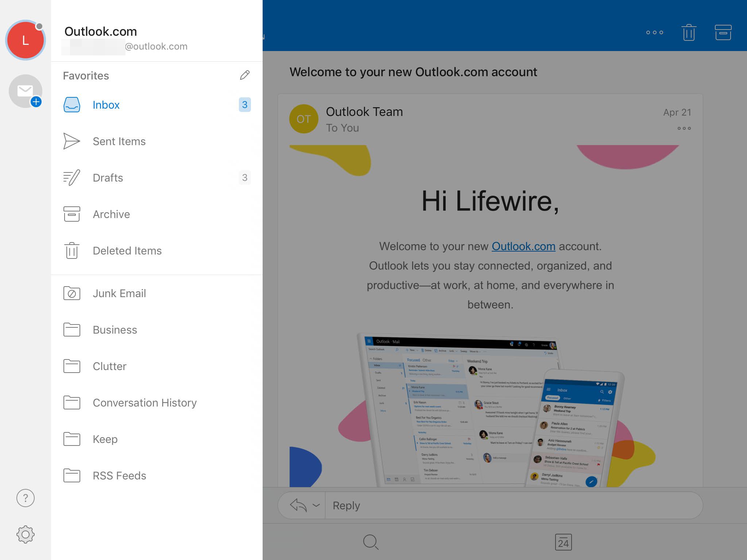
Task: Open the Sent Items folder
Action: tap(157, 141)
